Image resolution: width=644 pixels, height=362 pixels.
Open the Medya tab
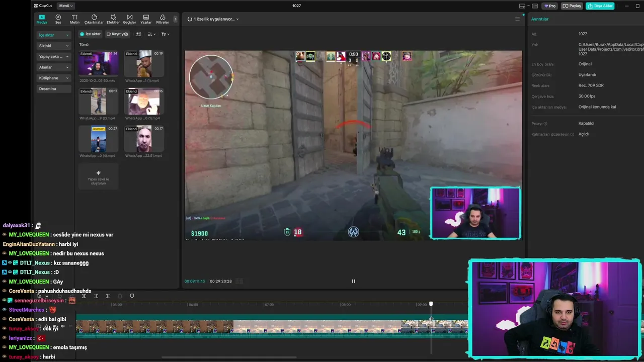click(42, 19)
